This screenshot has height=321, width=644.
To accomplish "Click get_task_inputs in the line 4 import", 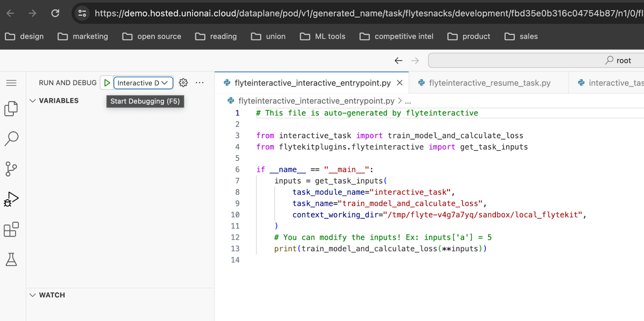I will click(494, 147).
